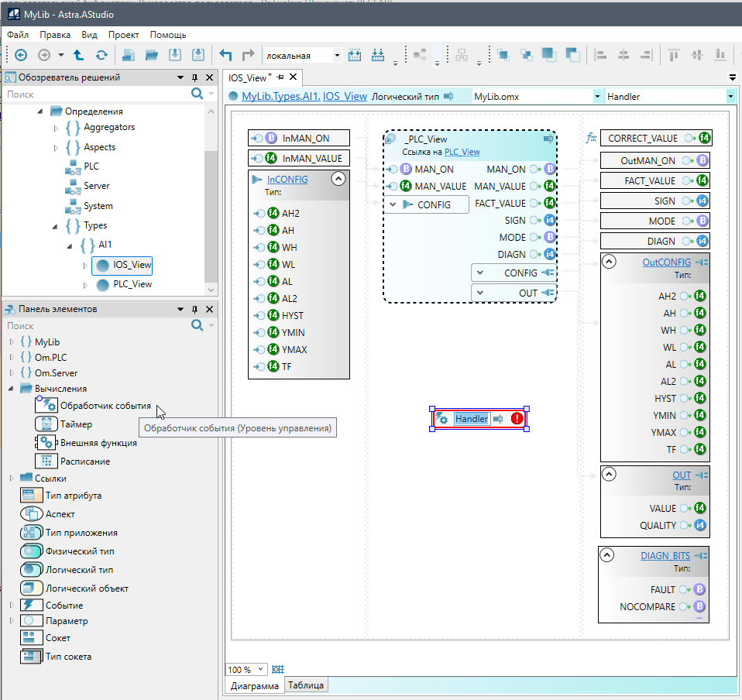Select the Внешняя функция element icon
Screen dimensions: 742x700
click(46, 442)
